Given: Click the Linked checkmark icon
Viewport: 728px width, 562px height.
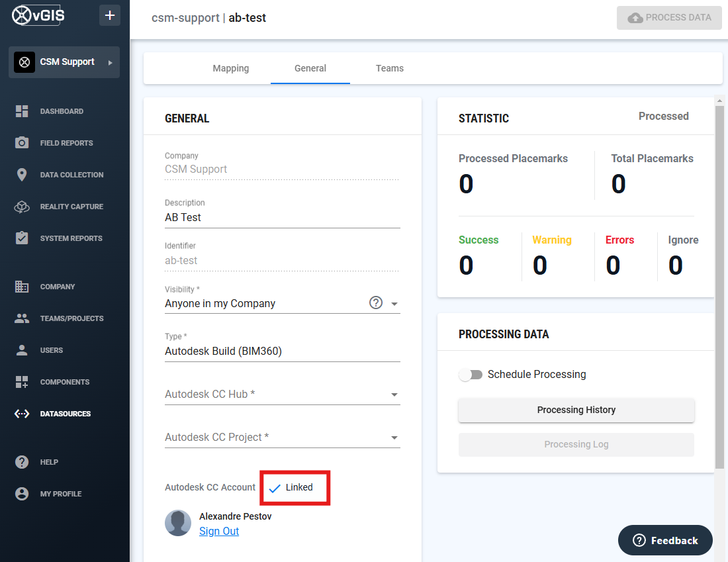Looking at the screenshot, I should pyautogui.click(x=275, y=488).
